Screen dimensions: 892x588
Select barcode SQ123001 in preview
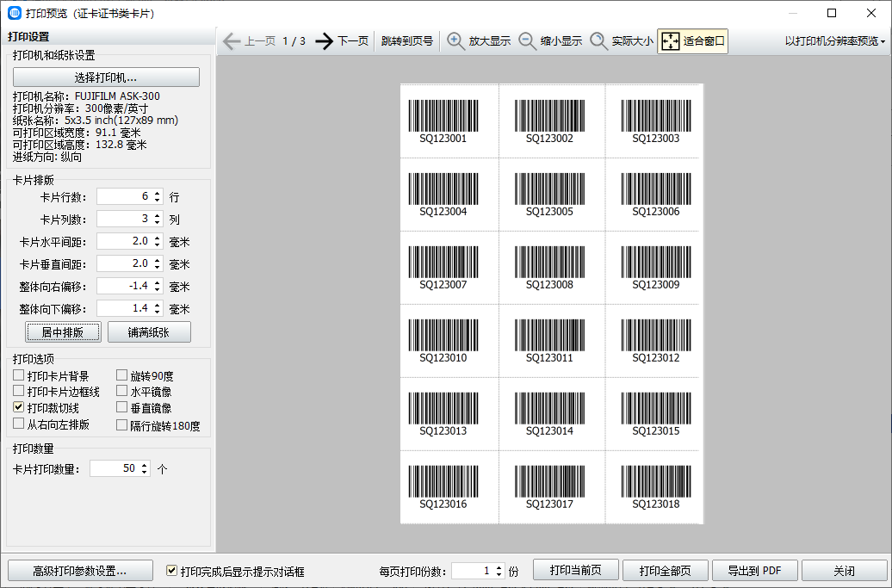(x=443, y=121)
